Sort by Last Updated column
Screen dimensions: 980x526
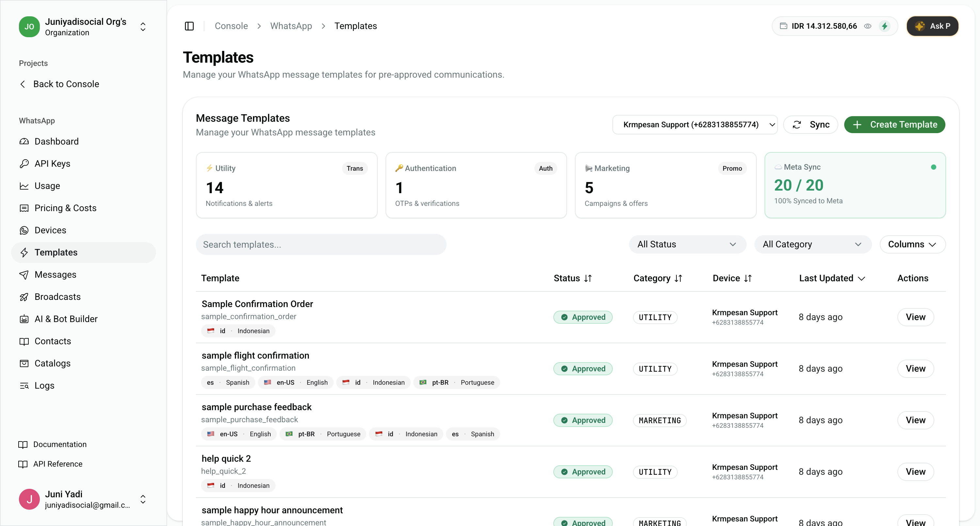(x=832, y=278)
